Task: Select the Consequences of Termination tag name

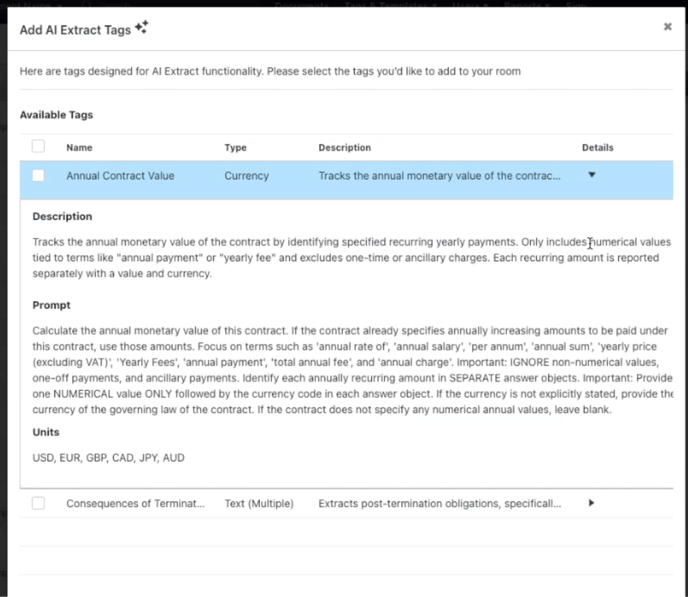Action: click(135, 503)
